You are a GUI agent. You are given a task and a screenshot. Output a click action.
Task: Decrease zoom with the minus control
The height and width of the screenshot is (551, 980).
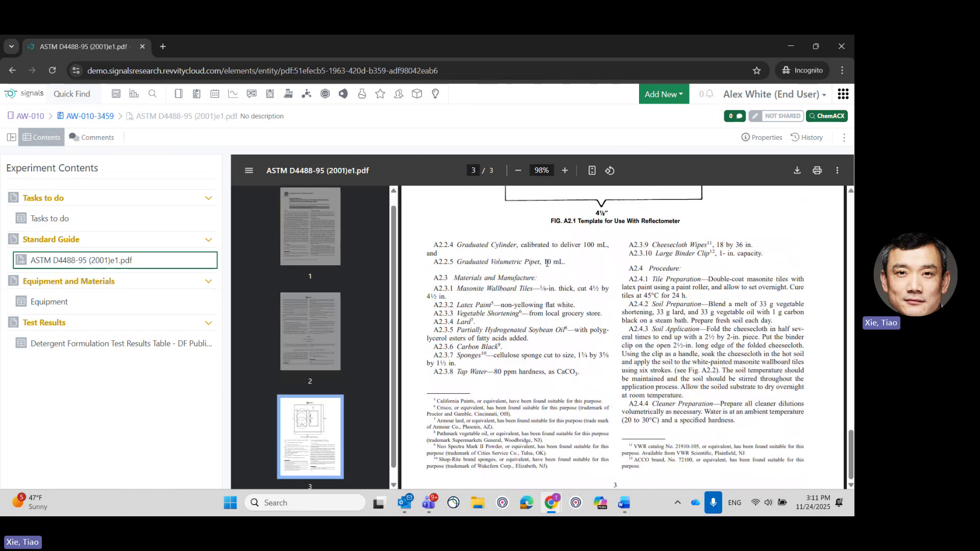pos(518,170)
